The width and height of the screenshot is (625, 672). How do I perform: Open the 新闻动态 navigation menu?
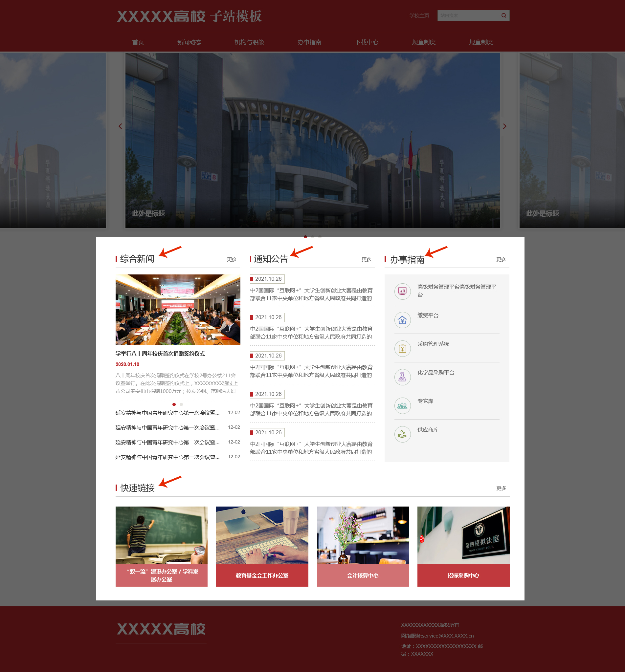(189, 42)
